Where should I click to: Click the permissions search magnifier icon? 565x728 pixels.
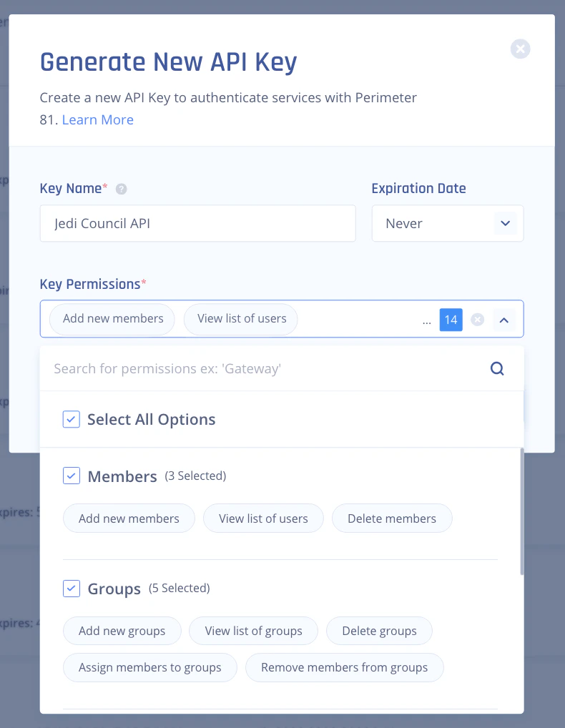point(497,369)
